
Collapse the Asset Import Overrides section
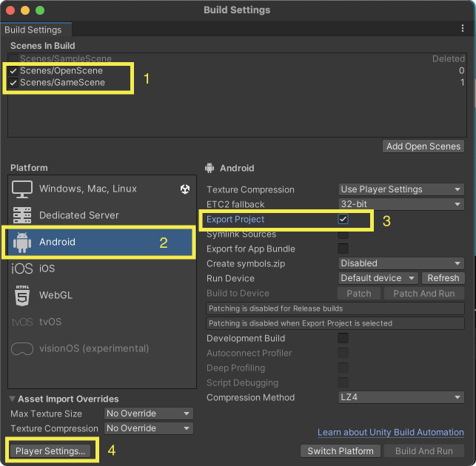click(13, 399)
